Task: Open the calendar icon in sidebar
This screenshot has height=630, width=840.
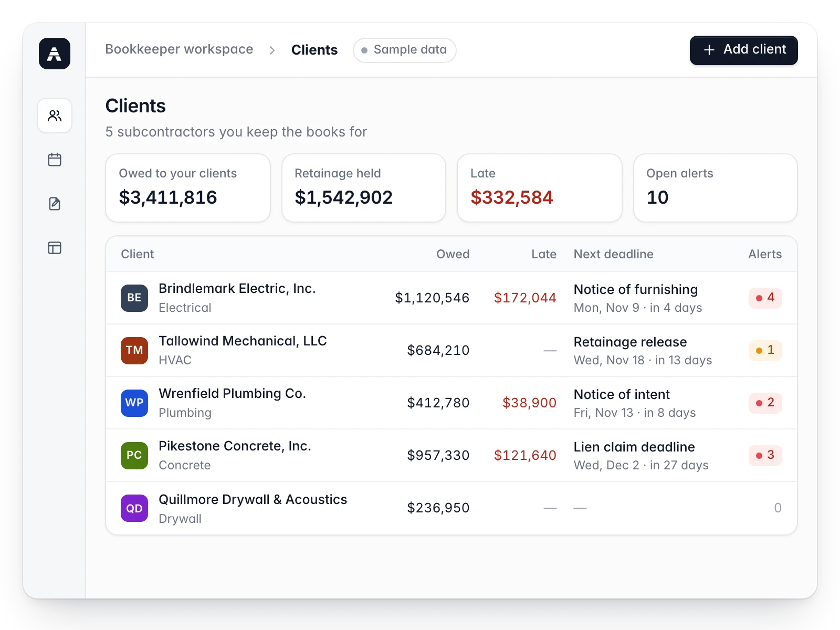Action: click(x=55, y=160)
